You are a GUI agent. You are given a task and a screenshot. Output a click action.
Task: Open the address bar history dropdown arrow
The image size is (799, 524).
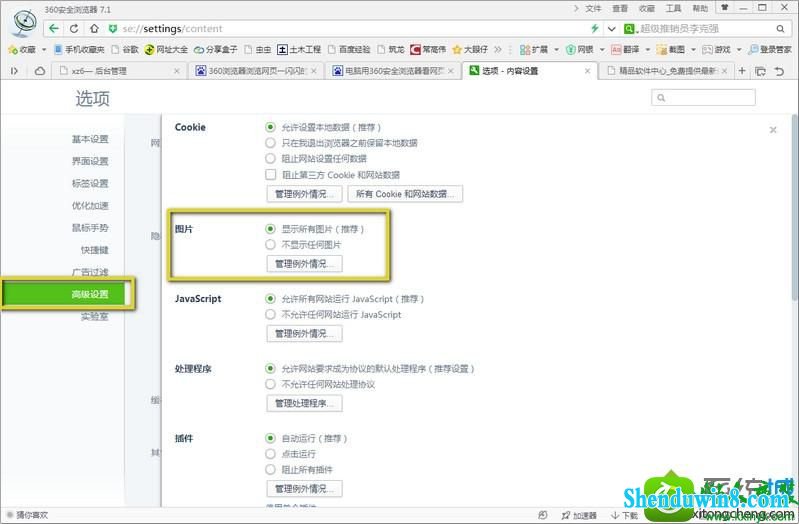coord(611,29)
